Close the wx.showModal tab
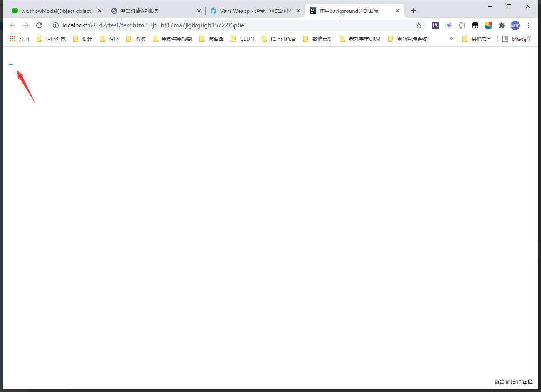The image size is (541, 392). 99,11
